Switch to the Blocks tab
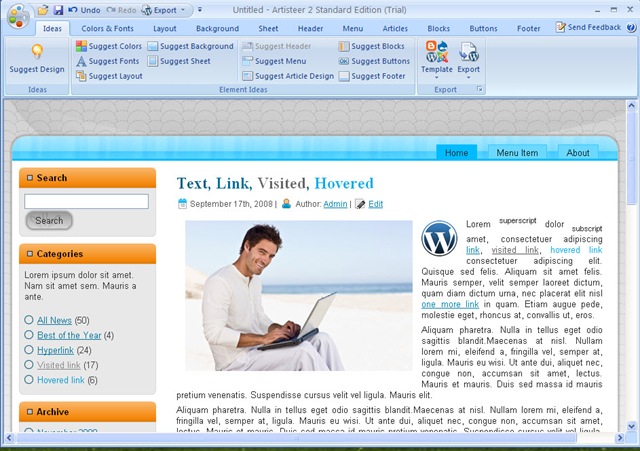Image resolution: width=640 pixels, height=451 pixels. pyautogui.click(x=438, y=29)
